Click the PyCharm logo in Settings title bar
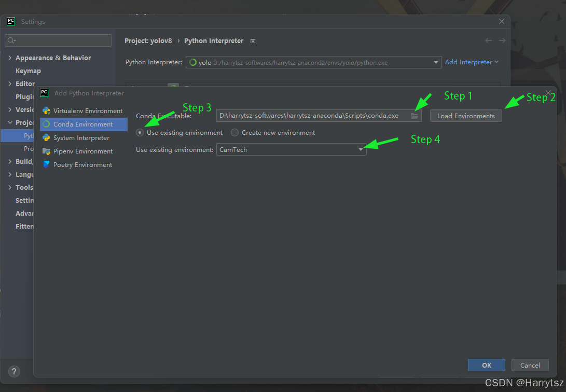 11,21
